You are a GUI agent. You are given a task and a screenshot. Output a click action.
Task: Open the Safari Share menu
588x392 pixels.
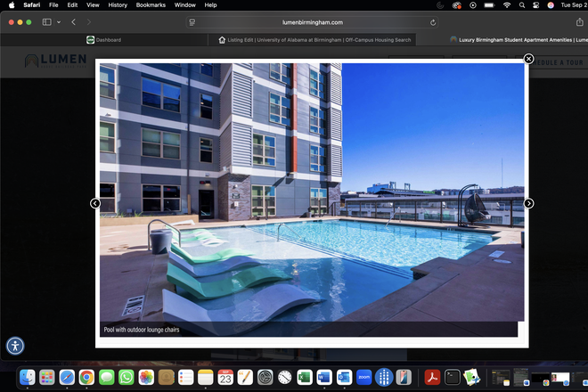coord(579,22)
